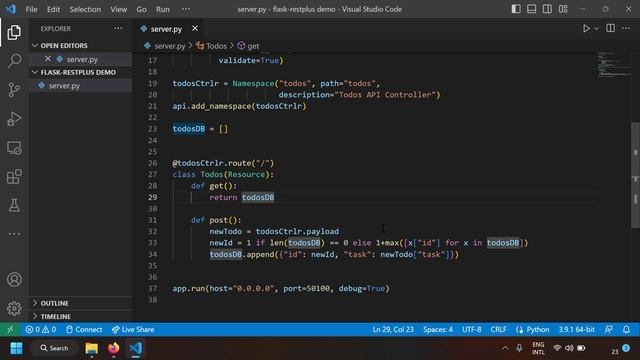Viewport: 640px width, 360px height.
Task: Open File Explorer from taskbar
Action: pyautogui.click(x=91, y=348)
